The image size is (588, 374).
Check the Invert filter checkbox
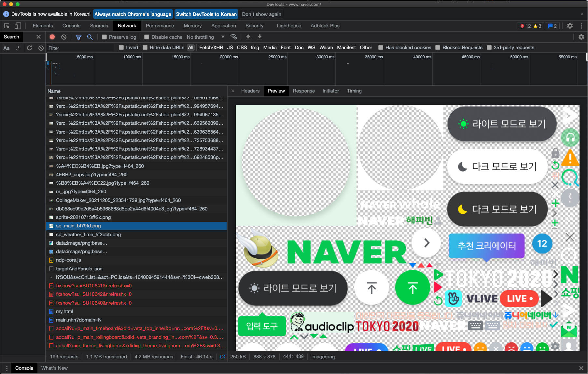click(x=121, y=48)
